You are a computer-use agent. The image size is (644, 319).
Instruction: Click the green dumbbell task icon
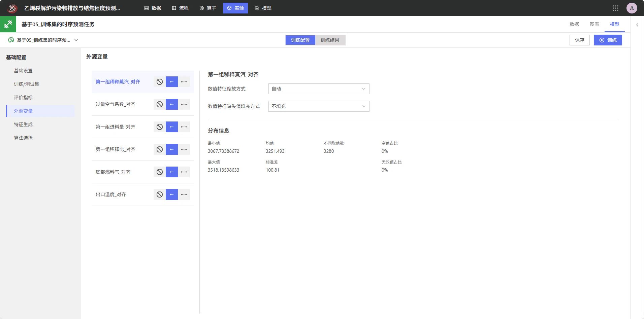click(x=8, y=24)
